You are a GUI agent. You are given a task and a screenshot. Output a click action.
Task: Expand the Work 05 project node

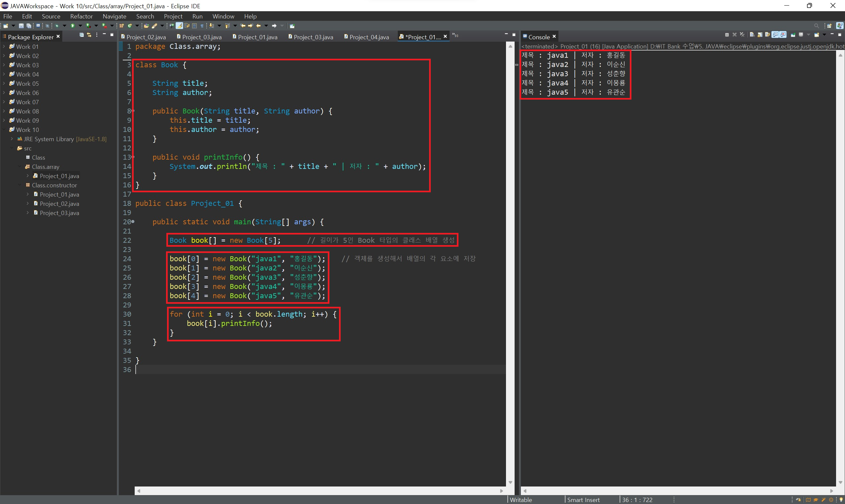(4, 83)
